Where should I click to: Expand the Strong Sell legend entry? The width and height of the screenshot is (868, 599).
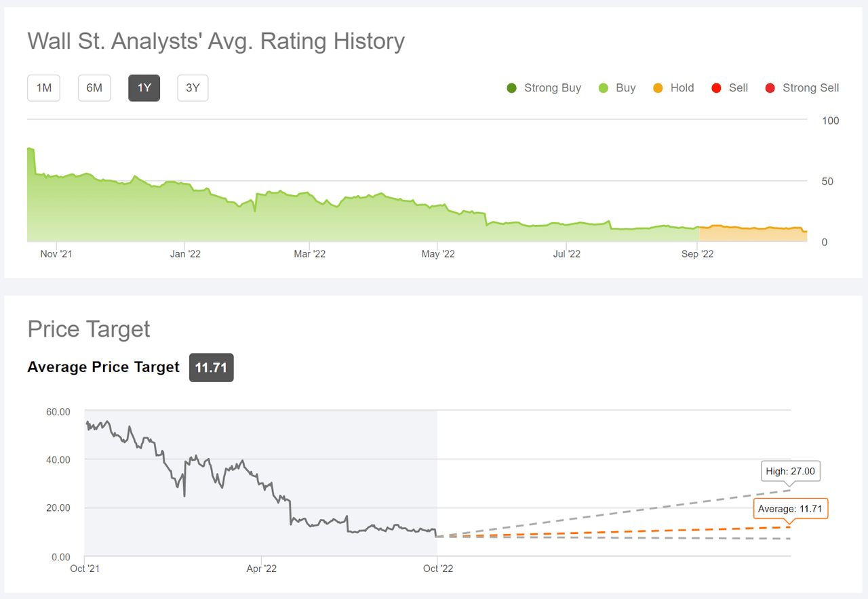[802, 87]
